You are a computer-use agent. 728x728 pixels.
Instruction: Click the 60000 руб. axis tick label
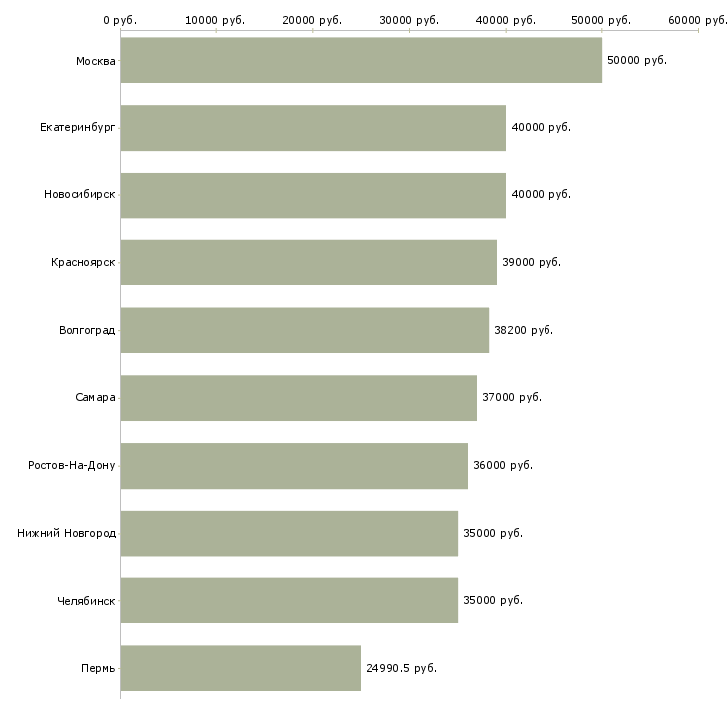point(698,19)
